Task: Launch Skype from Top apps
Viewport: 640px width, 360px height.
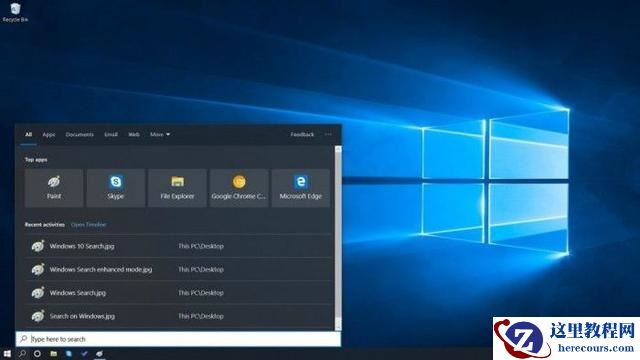Action: 116,188
